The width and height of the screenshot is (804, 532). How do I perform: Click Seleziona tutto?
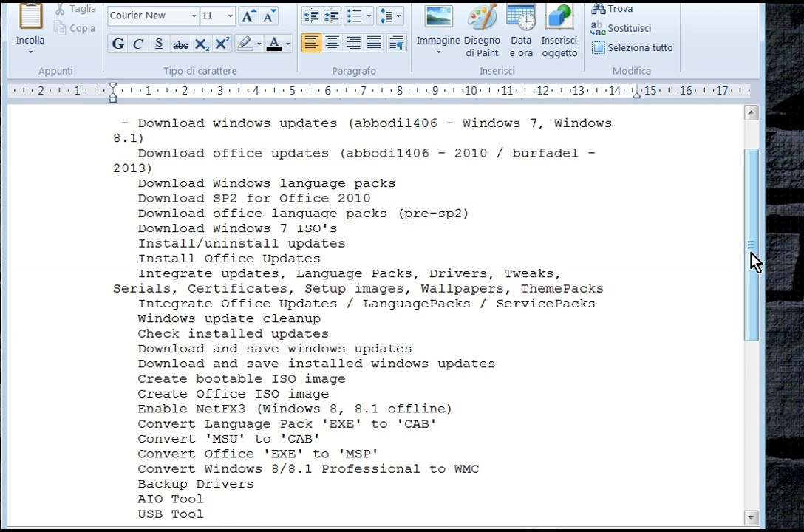click(632, 48)
